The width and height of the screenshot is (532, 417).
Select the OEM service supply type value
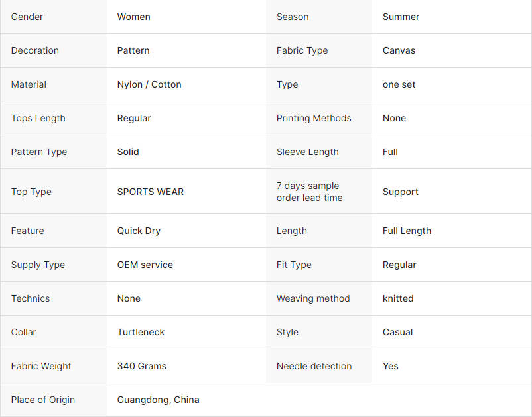(145, 265)
